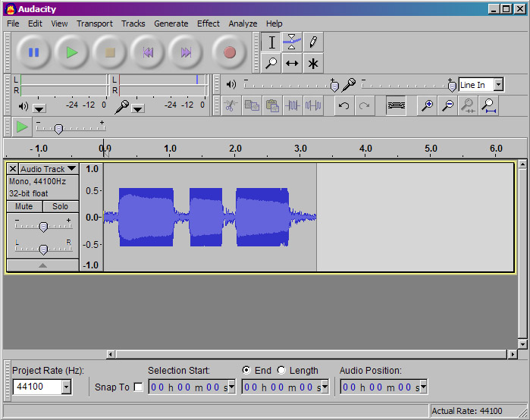This screenshot has width=530, height=420.
Task: Click the track gain slider
Action: (43, 227)
